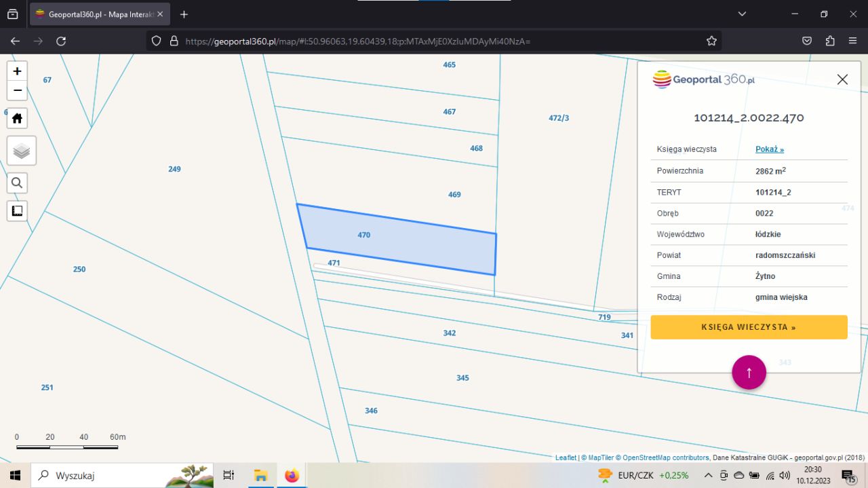Activate the measurement ruler tool
Viewport: 868px width, 488px height.
point(17,211)
